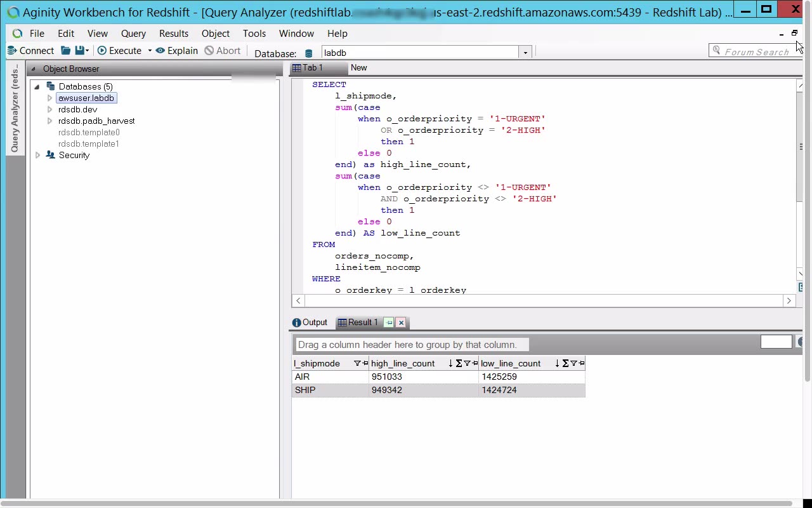The height and width of the screenshot is (508, 812).
Task: Expand the awsuser.labdb database node
Action: 49,98
